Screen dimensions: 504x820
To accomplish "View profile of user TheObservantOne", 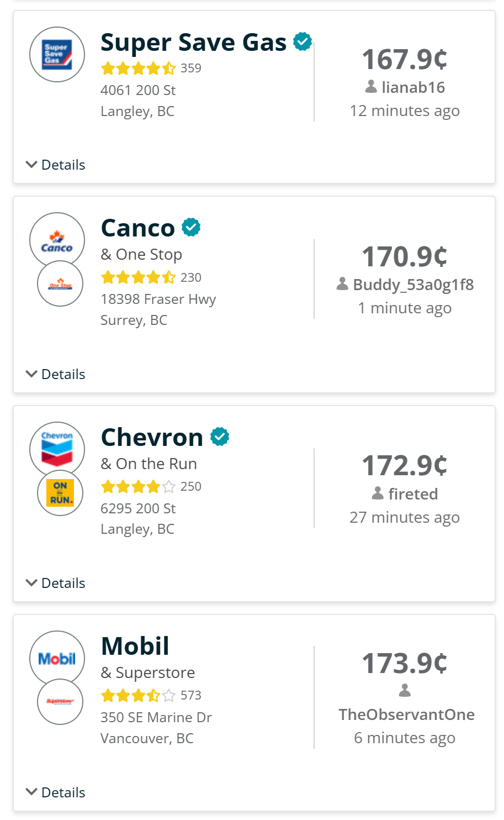I will tap(407, 714).
